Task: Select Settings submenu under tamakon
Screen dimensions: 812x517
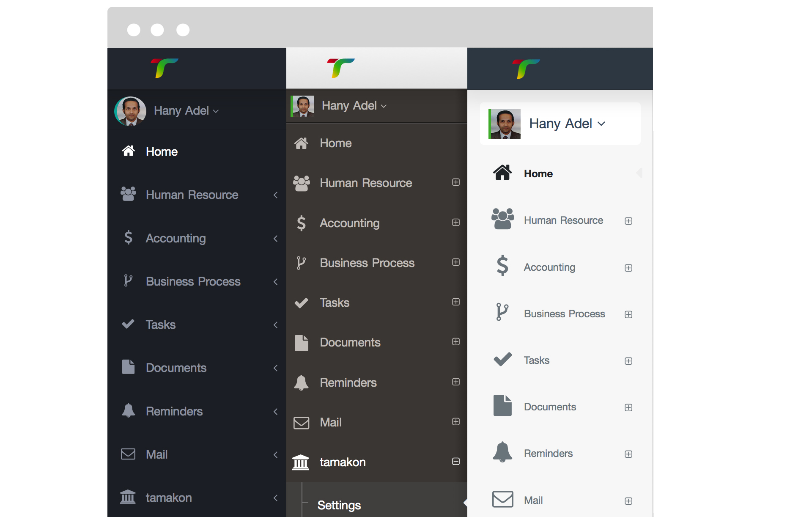Action: (x=339, y=505)
